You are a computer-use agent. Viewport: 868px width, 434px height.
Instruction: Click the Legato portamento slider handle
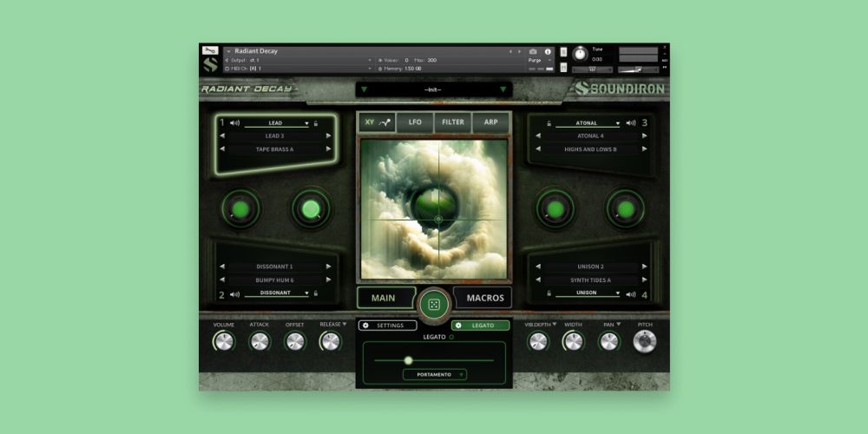point(409,360)
